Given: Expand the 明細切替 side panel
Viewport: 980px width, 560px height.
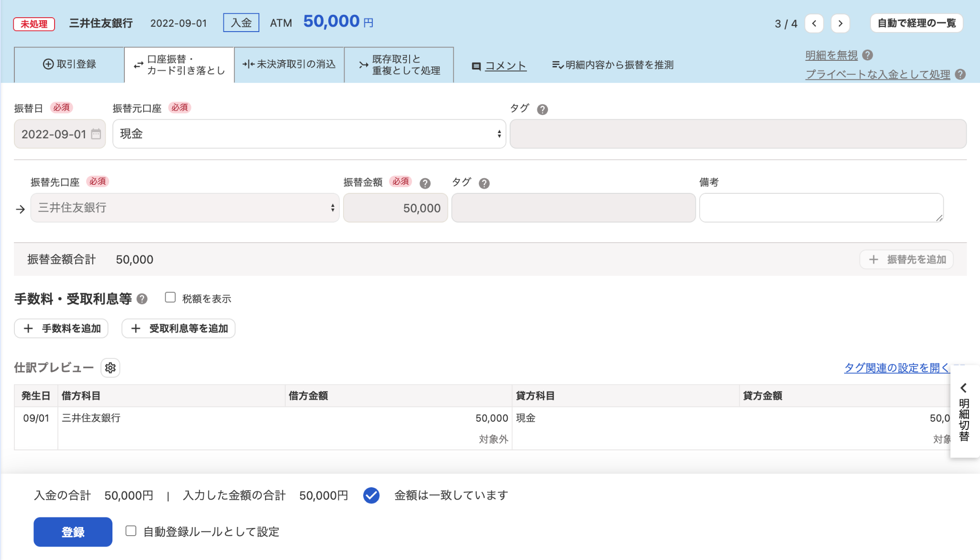Looking at the screenshot, I should coord(964,412).
